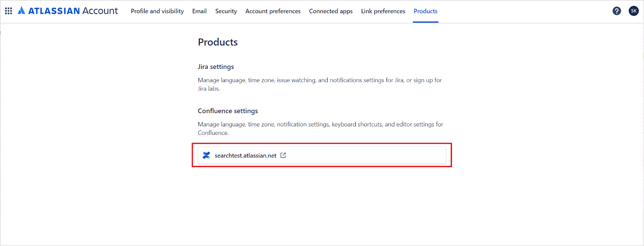The image size is (644, 246).
Task: Click the Atlassian triangle logo
Action: pos(21,11)
